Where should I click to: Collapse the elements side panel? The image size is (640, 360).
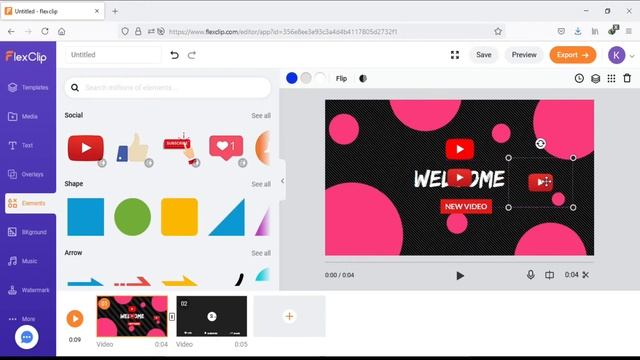[x=282, y=180]
